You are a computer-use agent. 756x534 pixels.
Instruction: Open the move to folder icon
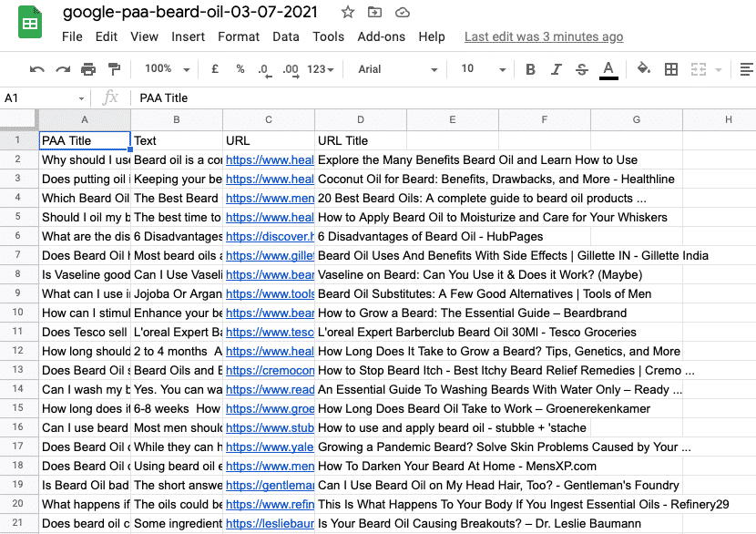pos(374,13)
